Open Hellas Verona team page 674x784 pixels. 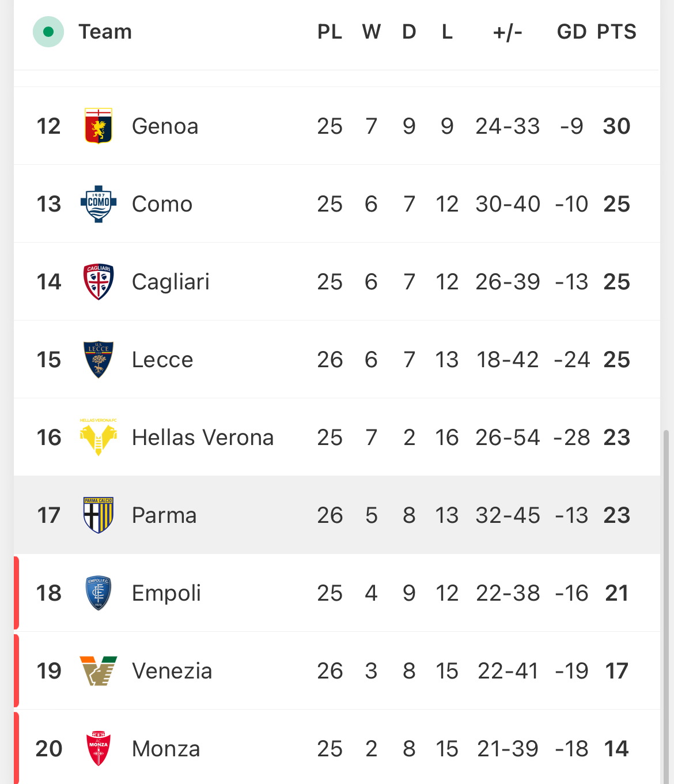[203, 437]
